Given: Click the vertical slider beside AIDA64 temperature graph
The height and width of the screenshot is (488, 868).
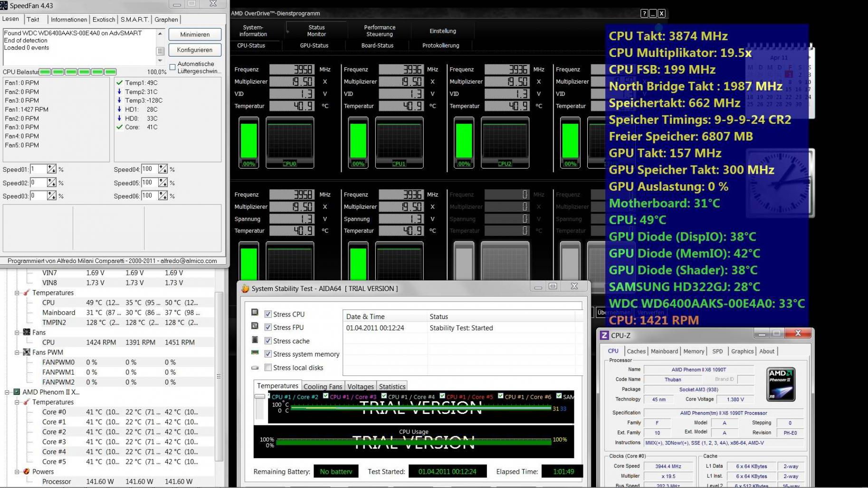Looking at the screenshot, I should pyautogui.click(x=259, y=406).
